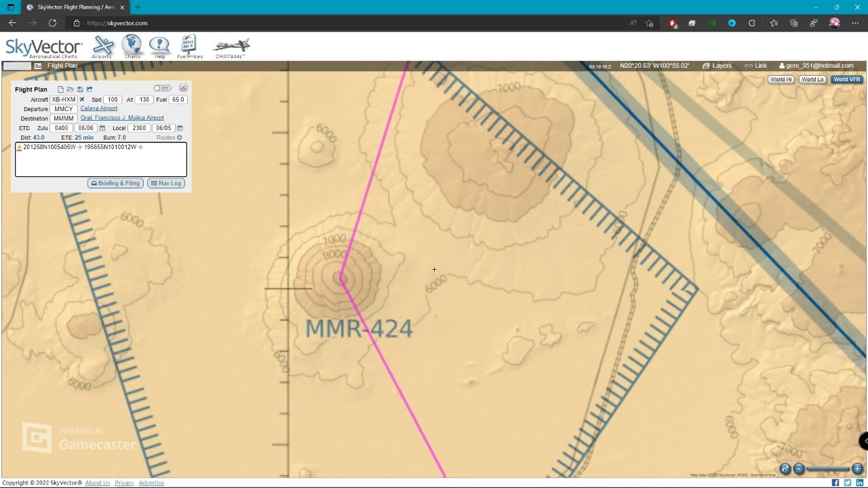Image resolution: width=868 pixels, height=488 pixels.
Task: Open the Fuel Prices icon
Action: click(189, 47)
